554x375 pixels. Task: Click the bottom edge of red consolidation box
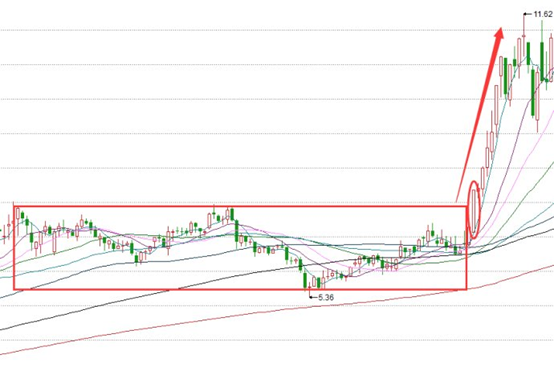(240, 289)
